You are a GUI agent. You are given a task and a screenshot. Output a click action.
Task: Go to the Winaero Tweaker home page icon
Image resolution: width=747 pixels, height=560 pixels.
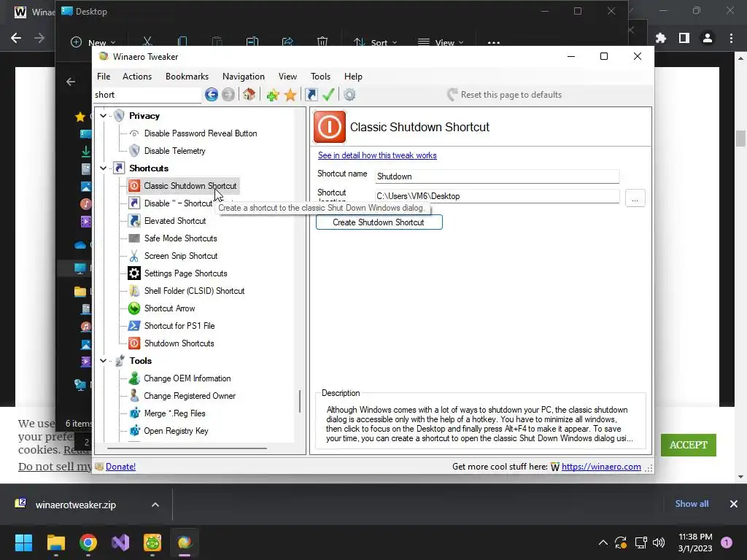[x=249, y=94]
